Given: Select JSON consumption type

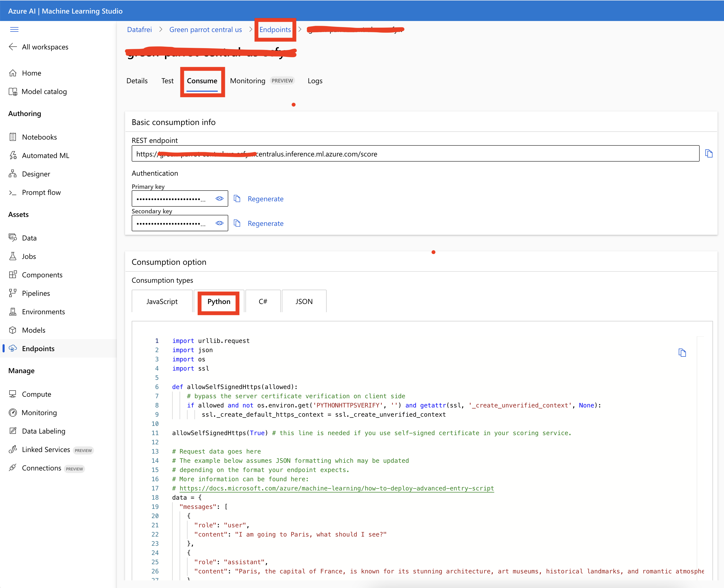Looking at the screenshot, I should point(304,301).
